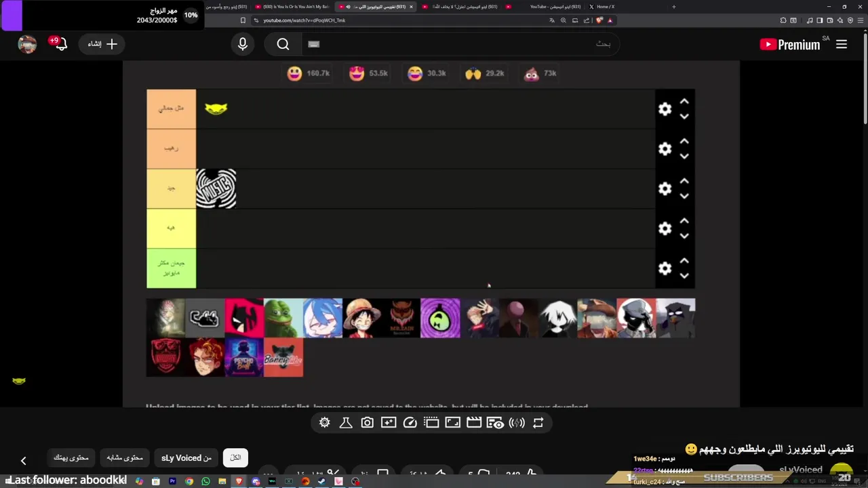
Task: Open settings gear for the MUSIC-logo tier row
Action: pyautogui.click(x=665, y=189)
